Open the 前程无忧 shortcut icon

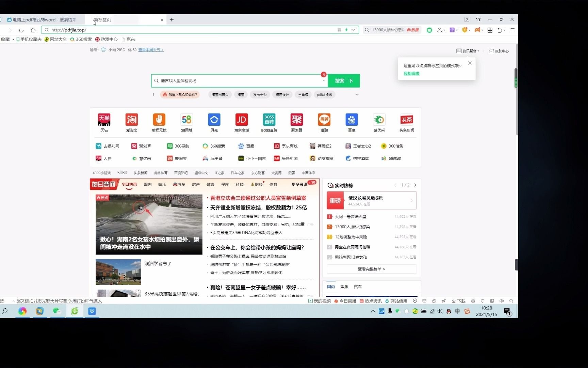pos(159,120)
